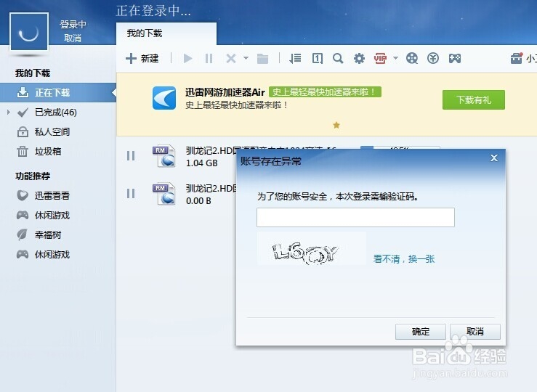537x392 pixels.
Task: Expand the VIP dropdown arrow
Action: point(395,58)
